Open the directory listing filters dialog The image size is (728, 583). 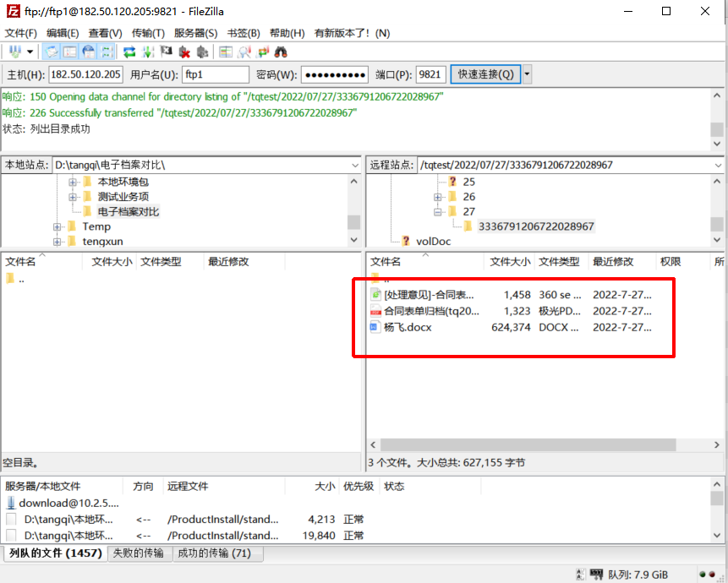point(226,52)
